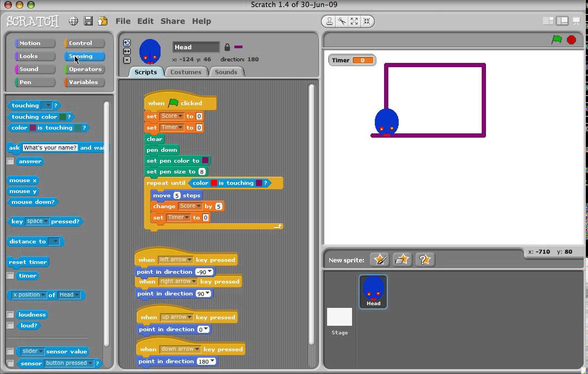Toggle the timer reporter checkbox
This screenshot has height=374, width=588.
[x=10, y=275]
